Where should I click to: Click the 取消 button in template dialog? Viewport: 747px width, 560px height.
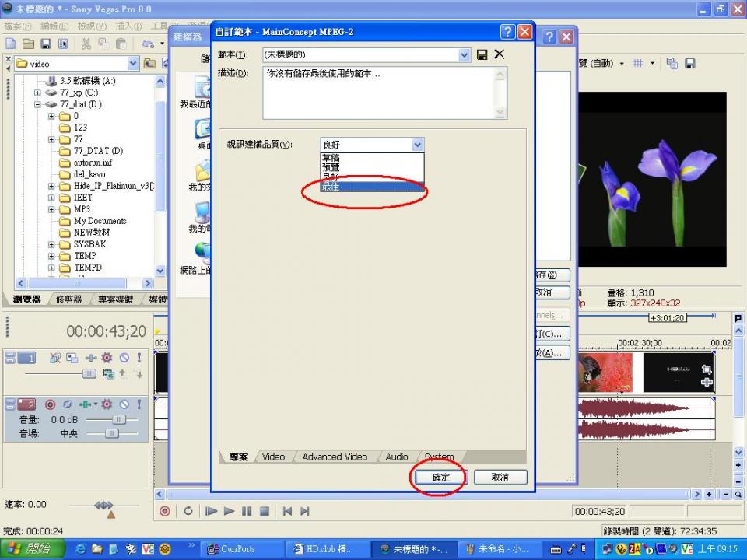[500, 477]
